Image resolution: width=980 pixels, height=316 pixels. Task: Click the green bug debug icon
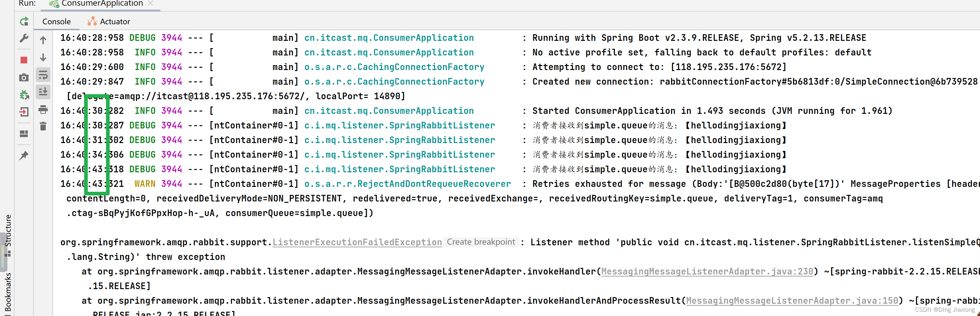click(x=24, y=94)
